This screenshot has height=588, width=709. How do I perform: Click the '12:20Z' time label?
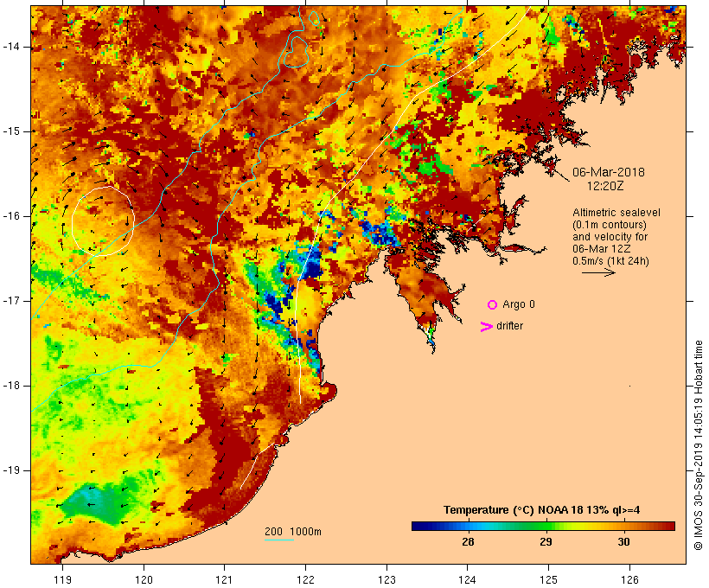pos(605,186)
